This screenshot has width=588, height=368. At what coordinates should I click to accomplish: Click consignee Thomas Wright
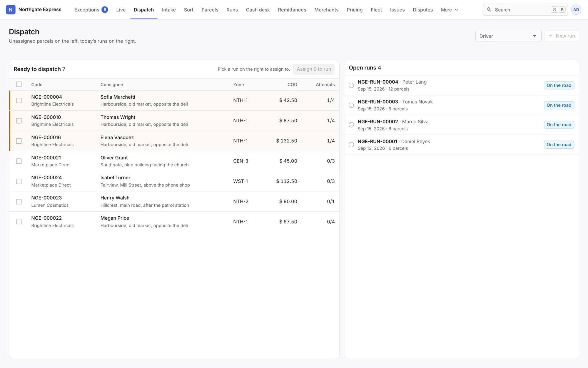pos(118,117)
